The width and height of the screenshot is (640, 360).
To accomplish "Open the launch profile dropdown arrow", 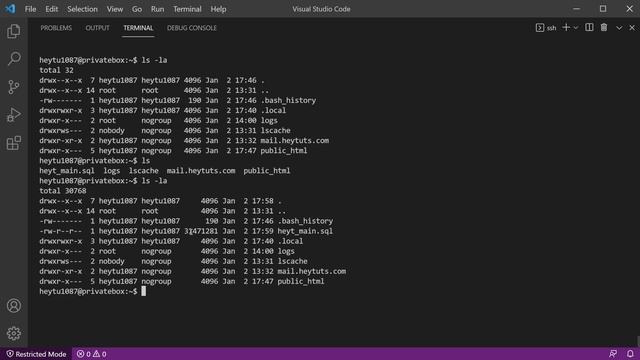I will pos(576,28).
